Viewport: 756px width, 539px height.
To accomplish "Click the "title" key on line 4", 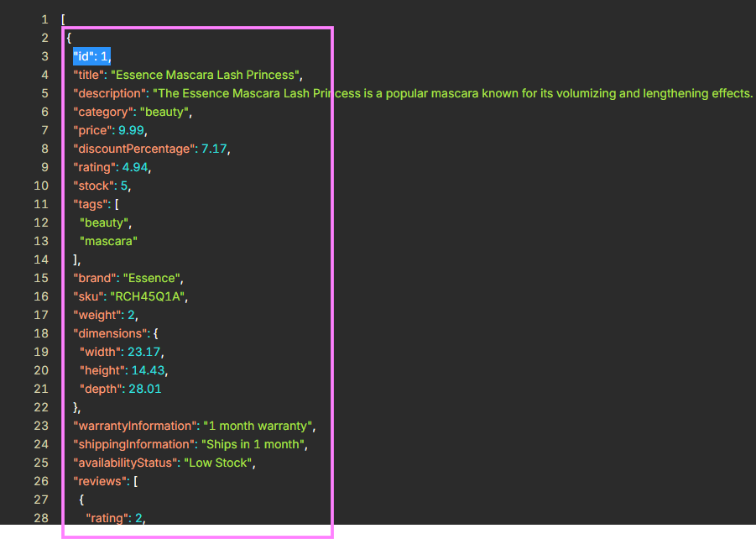I will coord(89,76).
